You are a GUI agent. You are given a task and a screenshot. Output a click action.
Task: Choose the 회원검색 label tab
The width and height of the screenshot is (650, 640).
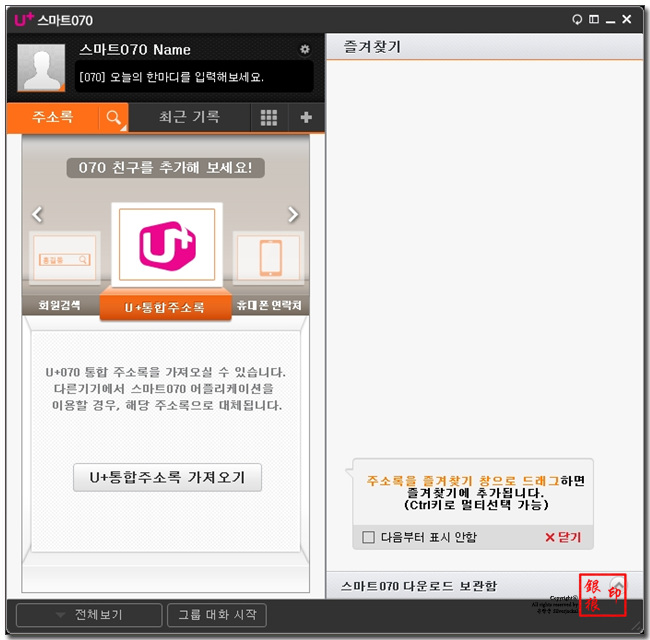click(x=60, y=305)
